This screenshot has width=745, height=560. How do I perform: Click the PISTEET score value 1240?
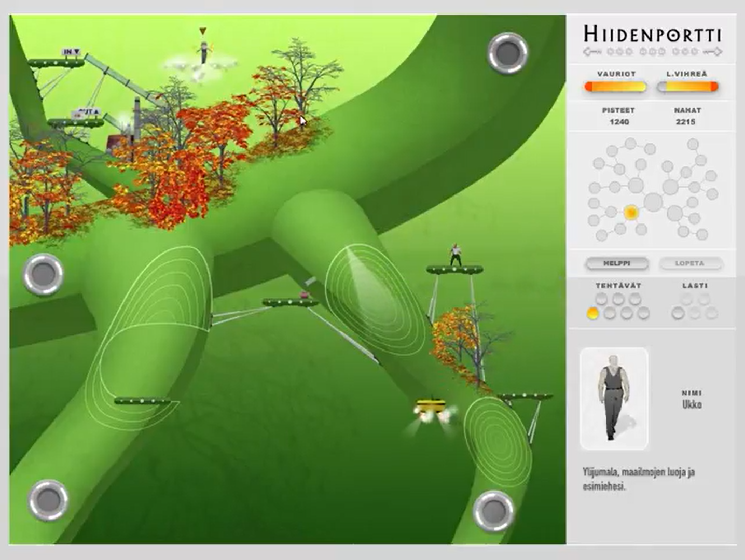619,122
